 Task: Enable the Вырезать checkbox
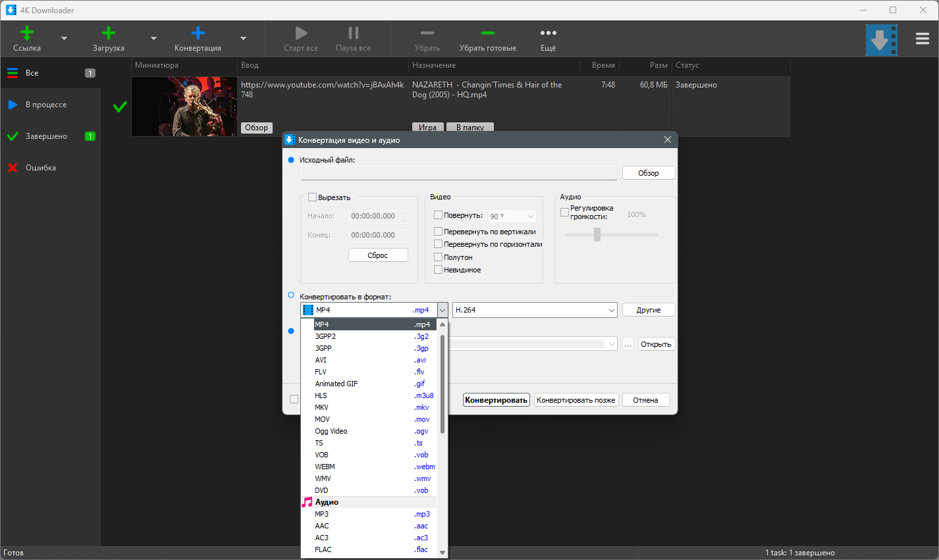pyautogui.click(x=313, y=197)
